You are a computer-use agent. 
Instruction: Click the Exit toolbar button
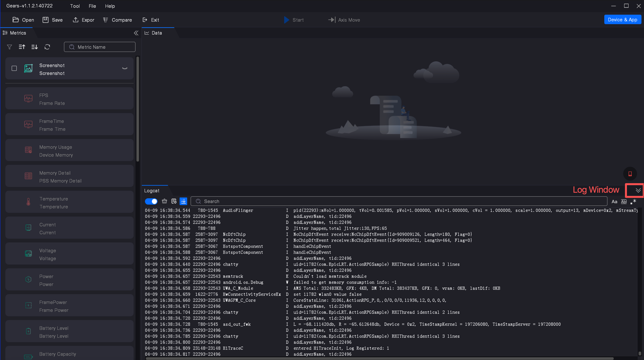pyautogui.click(x=151, y=20)
